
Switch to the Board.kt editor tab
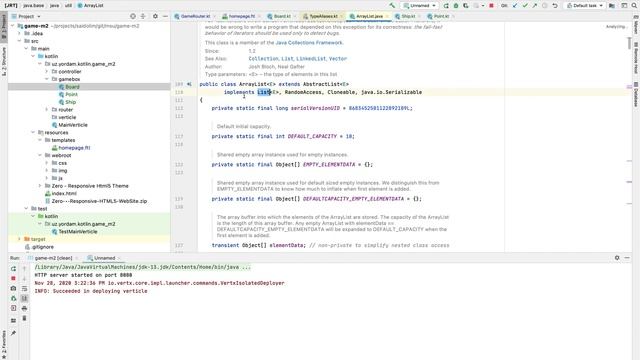point(282,16)
